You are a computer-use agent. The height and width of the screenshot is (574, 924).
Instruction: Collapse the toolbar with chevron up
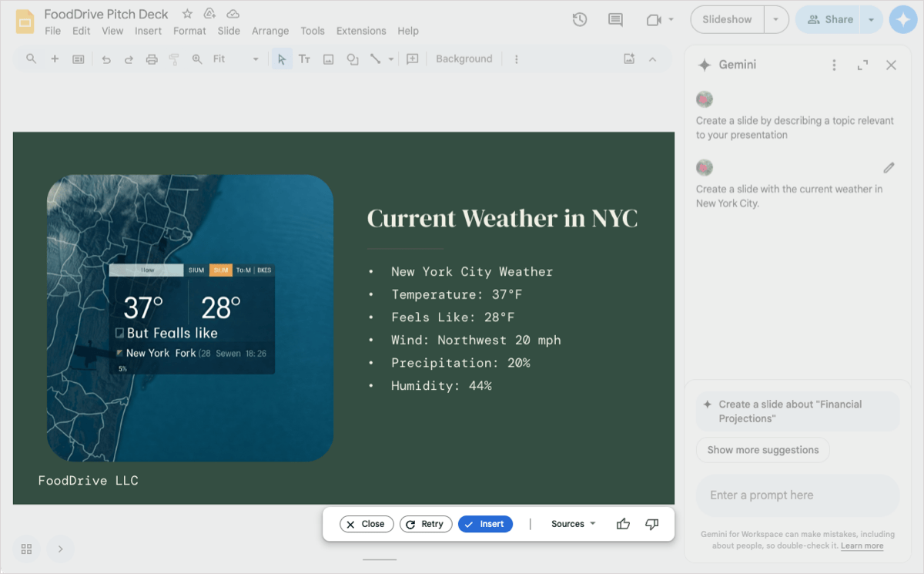pos(652,59)
